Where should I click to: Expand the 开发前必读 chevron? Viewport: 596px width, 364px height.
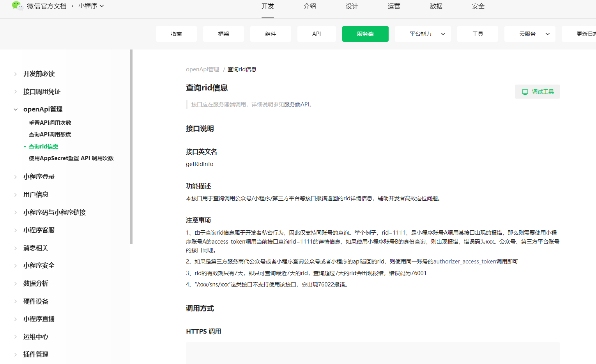(x=15, y=74)
